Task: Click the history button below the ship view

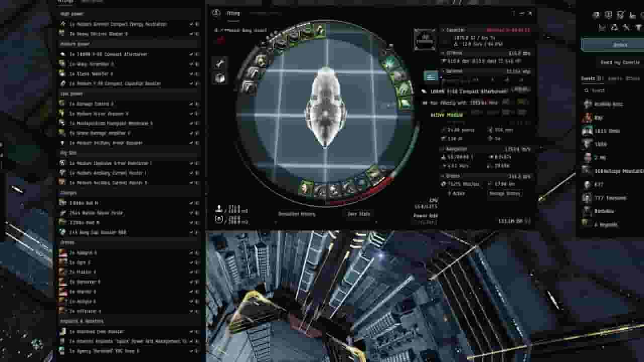Action: click(297, 214)
